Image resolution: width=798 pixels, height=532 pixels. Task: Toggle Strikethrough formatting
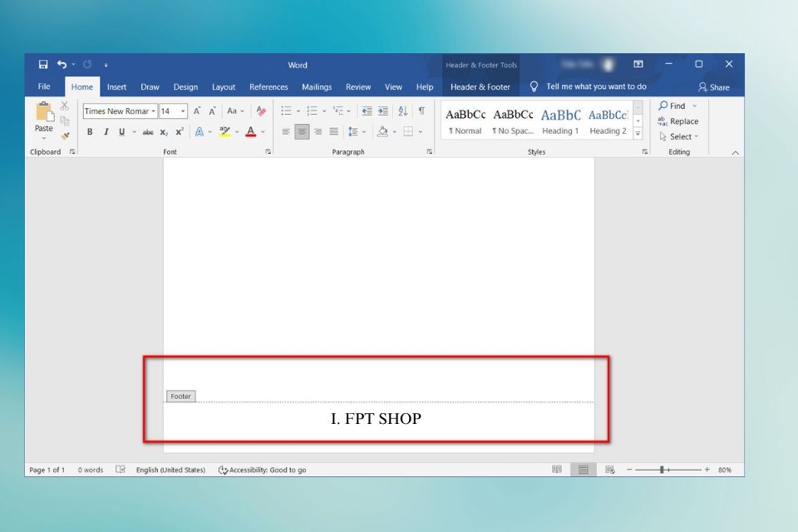pos(148,132)
